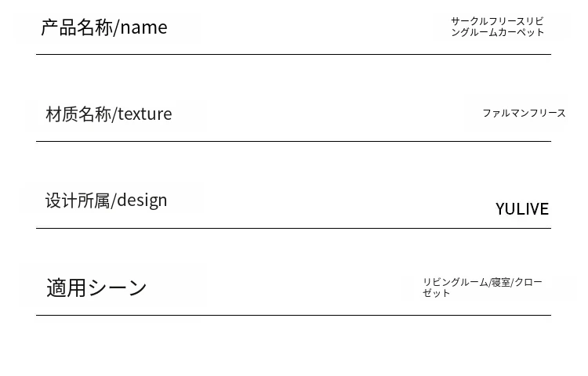Image resolution: width=588 pixels, height=376 pixels.
Task: Click the サークルフリースリビングルームカーペット product name text
Action: 497,27
